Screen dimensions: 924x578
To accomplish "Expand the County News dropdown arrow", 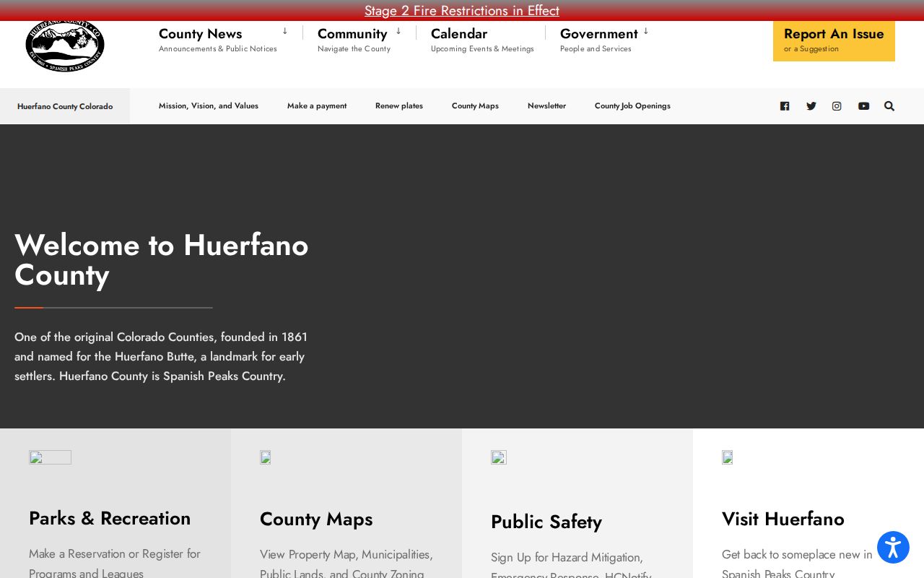I will (x=285, y=31).
